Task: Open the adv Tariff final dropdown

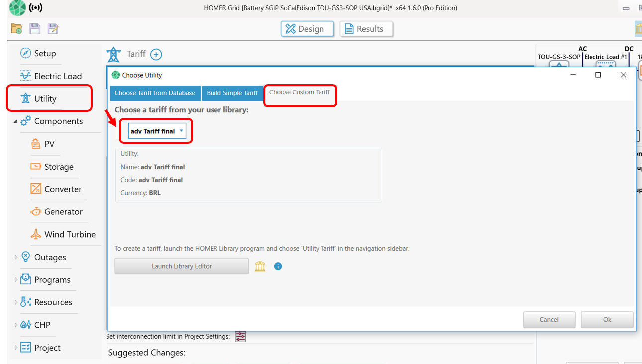Action: (x=157, y=131)
